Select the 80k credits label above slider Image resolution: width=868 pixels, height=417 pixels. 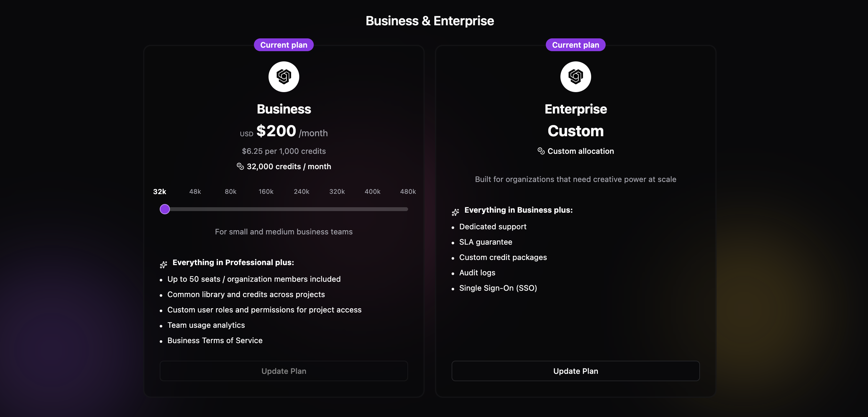click(230, 192)
